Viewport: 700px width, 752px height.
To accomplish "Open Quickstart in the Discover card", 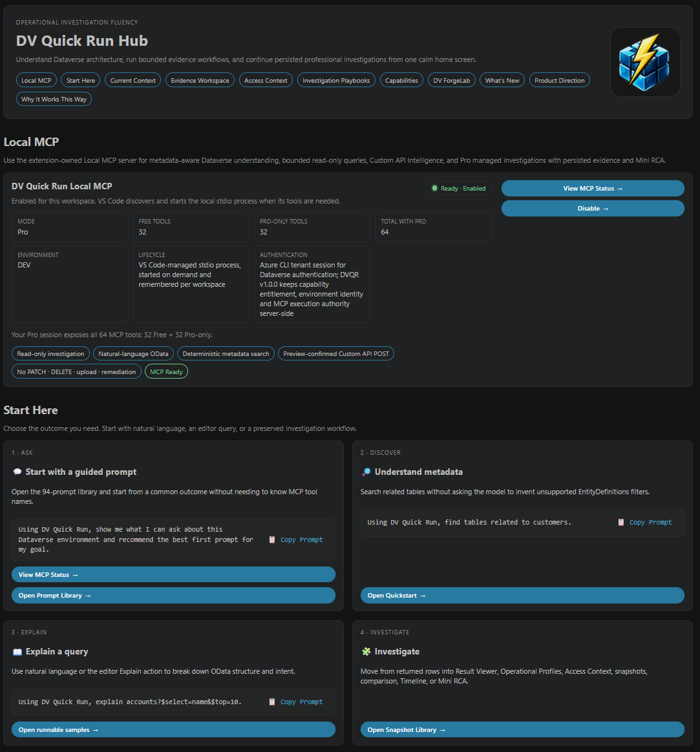I will [522, 596].
